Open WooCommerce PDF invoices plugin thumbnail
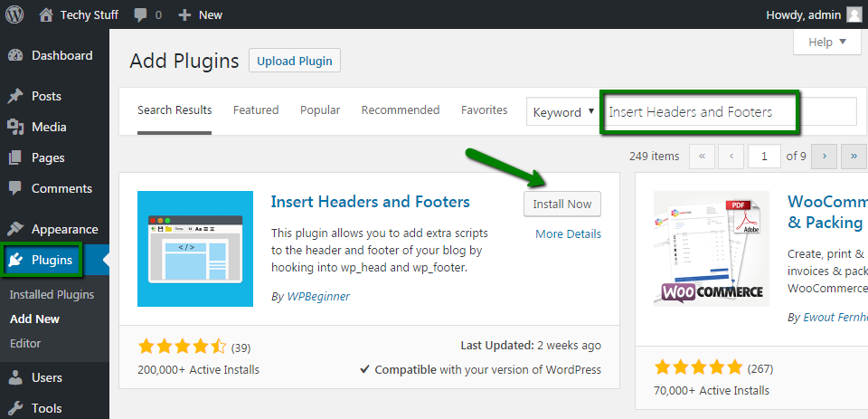 pyautogui.click(x=712, y=249)
